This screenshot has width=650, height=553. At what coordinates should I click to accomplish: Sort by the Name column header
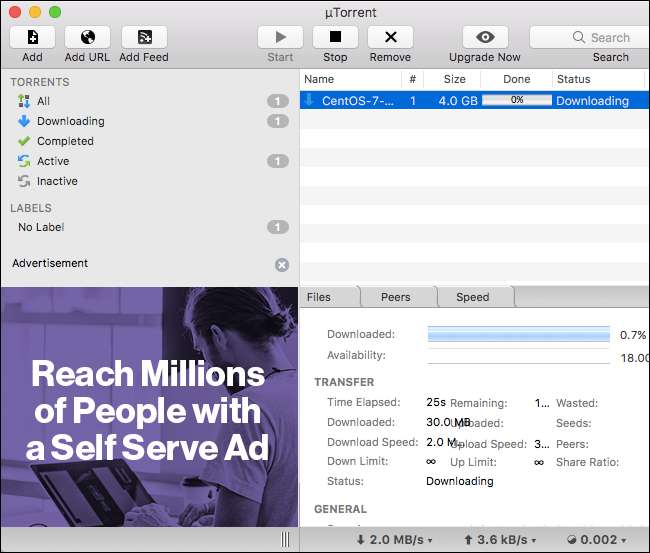point(350,79)
